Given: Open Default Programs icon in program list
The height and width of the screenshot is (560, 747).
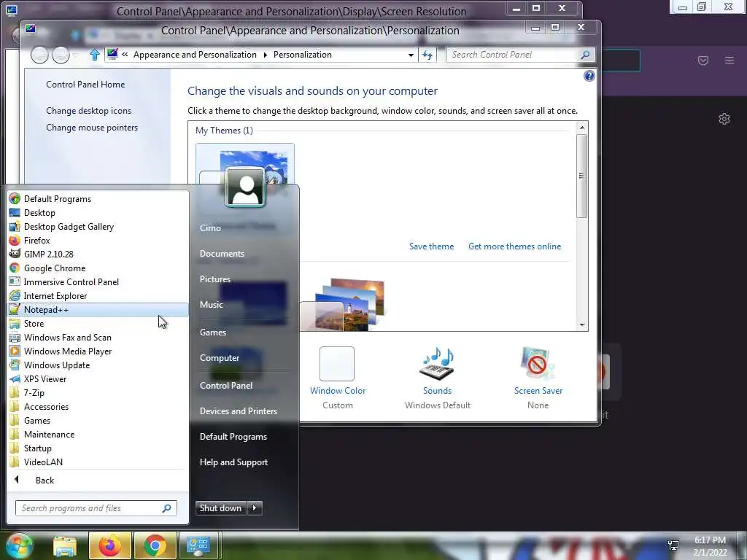Looking at the screenshot, I should (x=15, y=198).
